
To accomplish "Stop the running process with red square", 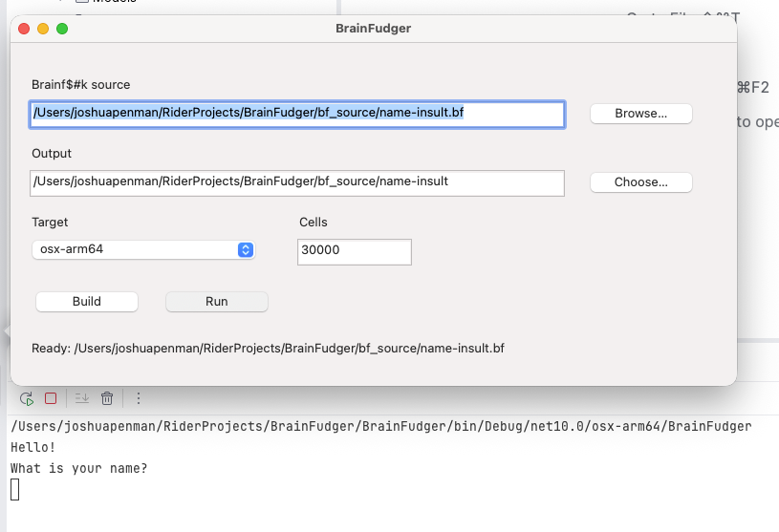I will coord(51,398).
